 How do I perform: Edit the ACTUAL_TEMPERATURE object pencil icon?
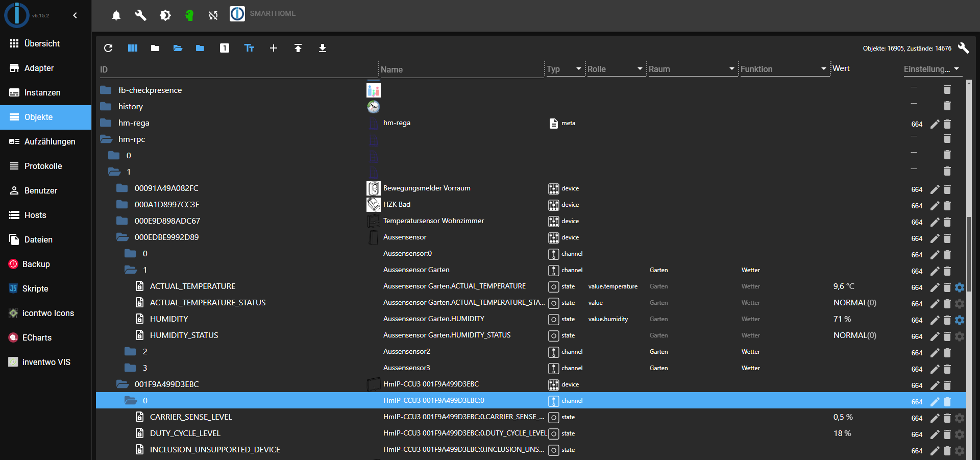(x=935, y=287)
